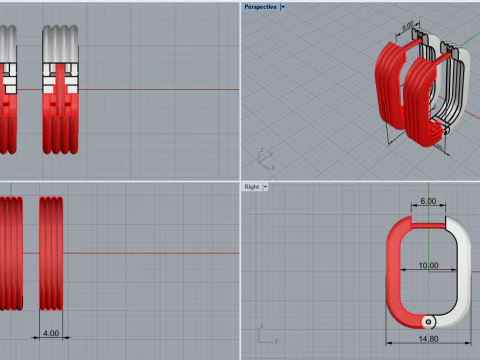Viewport: 480px width, 360px height.
Task: Select the red earring half in Right view
Action: coord(393,273)
